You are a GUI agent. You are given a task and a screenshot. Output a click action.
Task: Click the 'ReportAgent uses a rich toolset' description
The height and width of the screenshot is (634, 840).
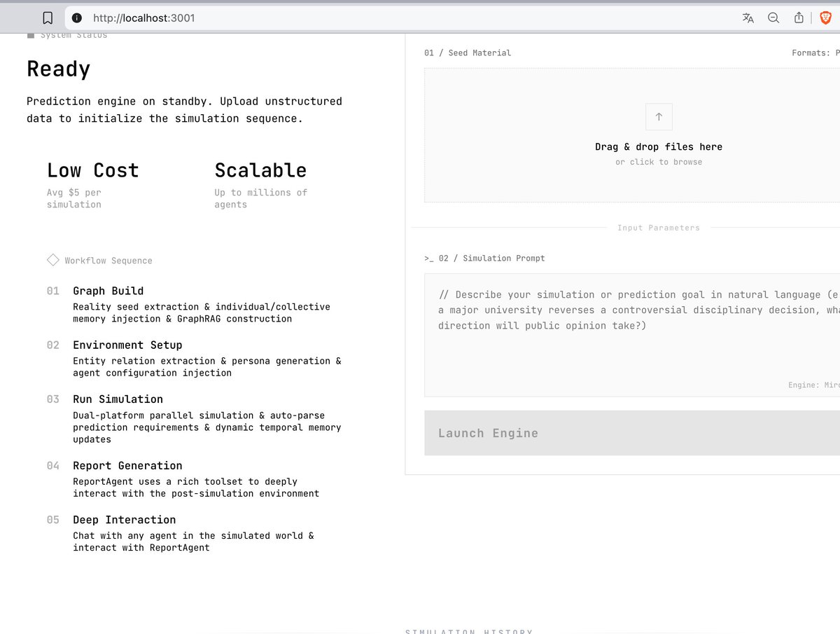196,487
